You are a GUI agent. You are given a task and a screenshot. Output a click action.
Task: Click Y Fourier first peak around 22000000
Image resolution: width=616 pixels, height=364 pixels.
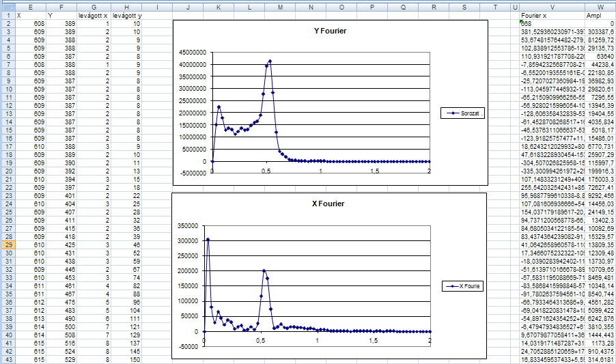pos(219,107)
